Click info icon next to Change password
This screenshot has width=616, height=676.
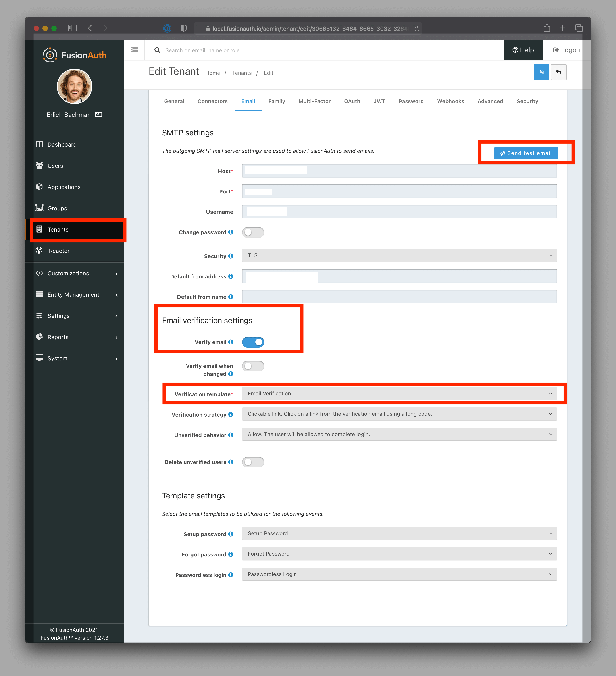[x=231, y=232]
